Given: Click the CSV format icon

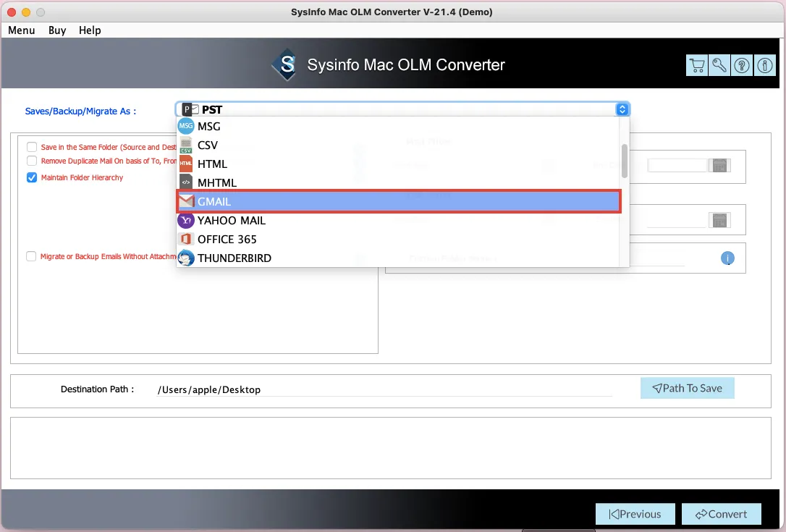Looking at the screenshot, I should tap(186, 145).
